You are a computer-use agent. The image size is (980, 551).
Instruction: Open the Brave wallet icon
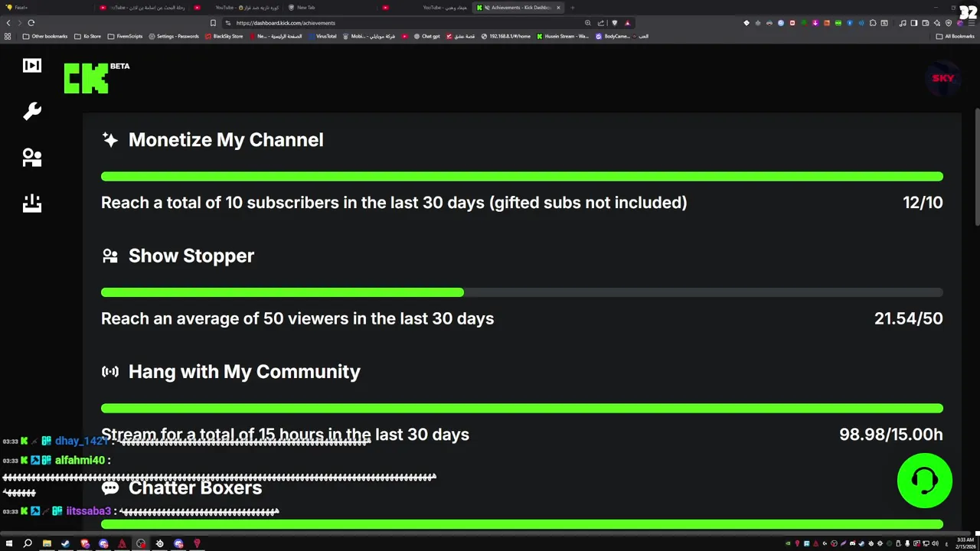(925, 23)
